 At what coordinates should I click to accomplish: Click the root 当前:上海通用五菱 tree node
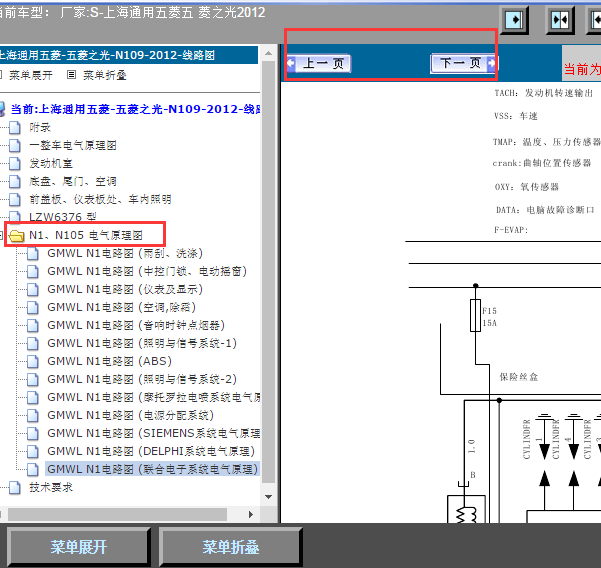135,109
